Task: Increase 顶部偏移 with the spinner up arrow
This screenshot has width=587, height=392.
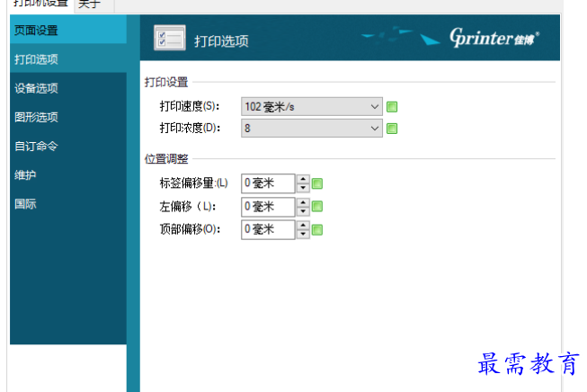Action: click(303, 225)
